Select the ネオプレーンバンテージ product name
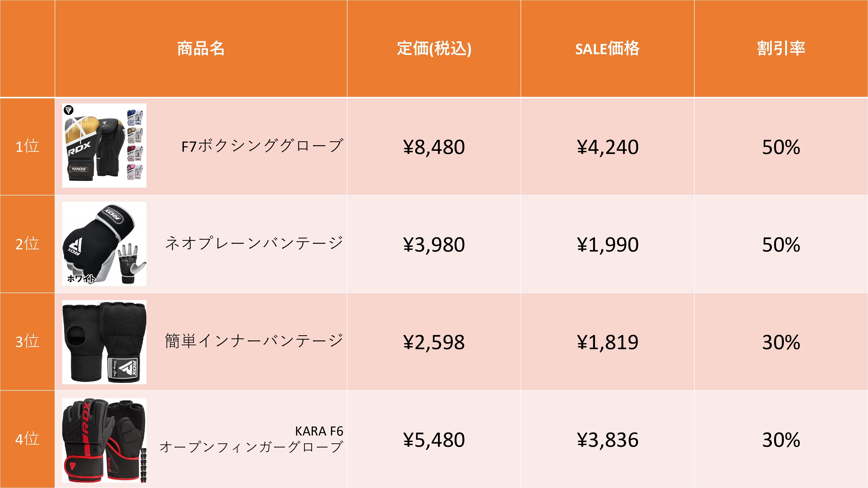Screen dimensions: 868x488 254,244
